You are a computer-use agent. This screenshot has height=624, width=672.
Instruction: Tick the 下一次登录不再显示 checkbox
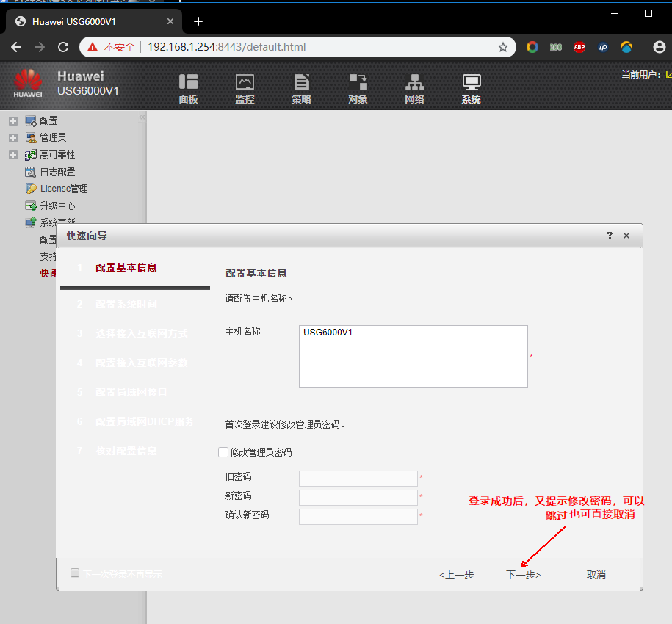[75, 573]
